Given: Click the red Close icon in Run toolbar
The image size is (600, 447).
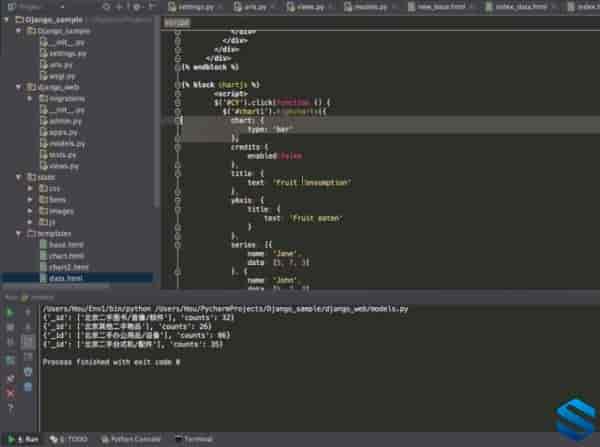Looking at the screenshot, I should tap(11, 395).
